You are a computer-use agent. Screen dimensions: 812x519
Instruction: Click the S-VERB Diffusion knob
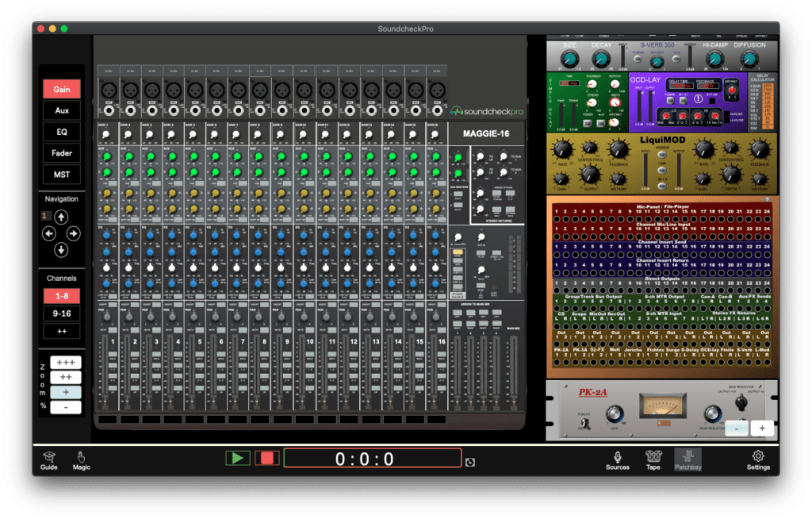[749, 60]
